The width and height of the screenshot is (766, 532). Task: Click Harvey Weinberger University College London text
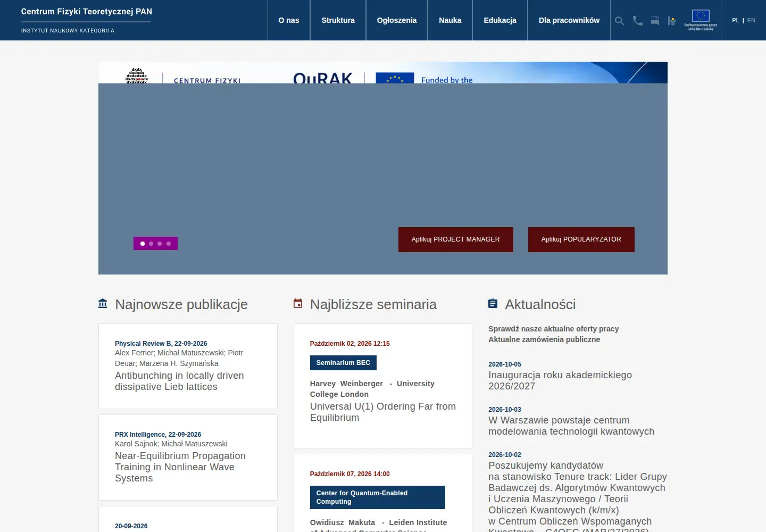point(372,389)
